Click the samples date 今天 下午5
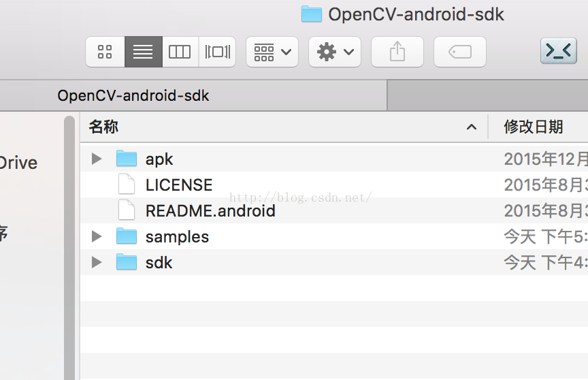This screenshot has height=380, width=588. tap(546, 237)
